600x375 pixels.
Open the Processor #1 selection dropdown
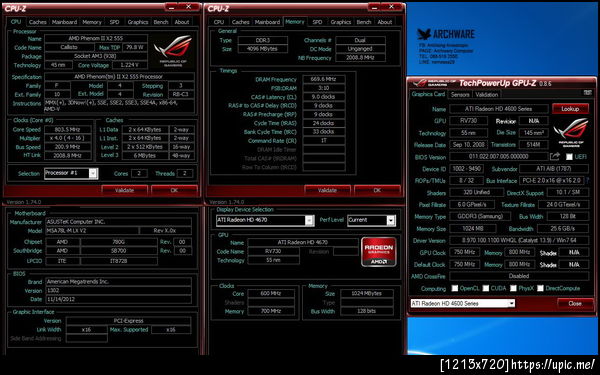(x=93, y=173)
